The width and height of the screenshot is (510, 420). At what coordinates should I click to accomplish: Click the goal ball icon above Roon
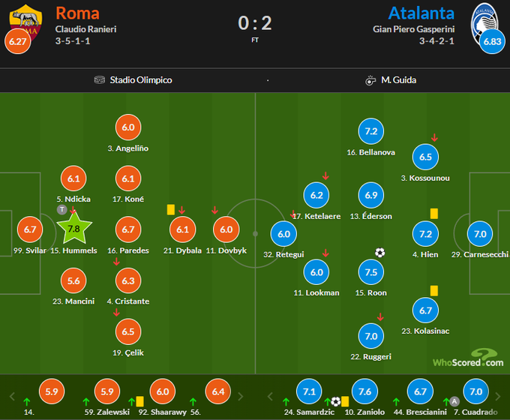[x=379, y=253]
